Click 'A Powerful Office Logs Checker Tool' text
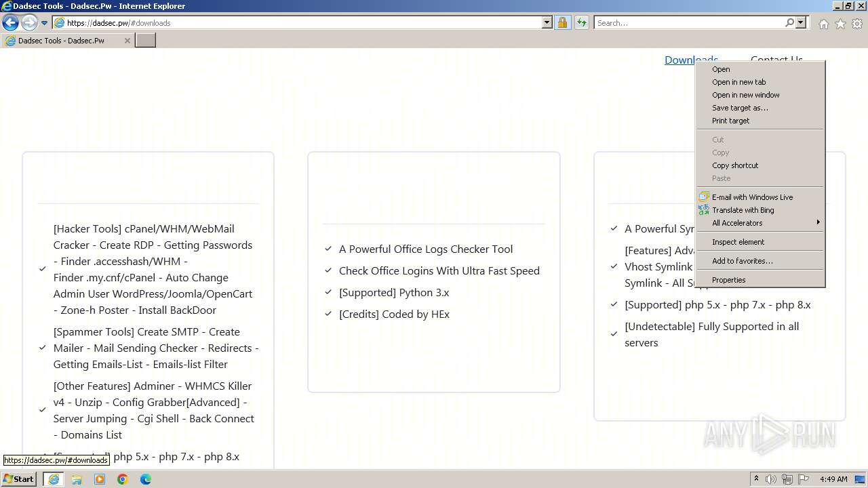This screenshot has width=868, height=488. point(426,249)
